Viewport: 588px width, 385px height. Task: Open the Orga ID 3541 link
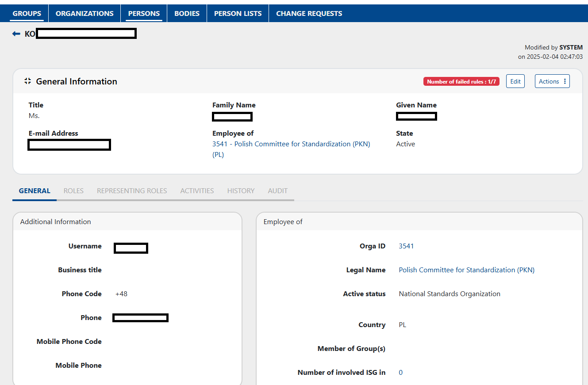406,246
